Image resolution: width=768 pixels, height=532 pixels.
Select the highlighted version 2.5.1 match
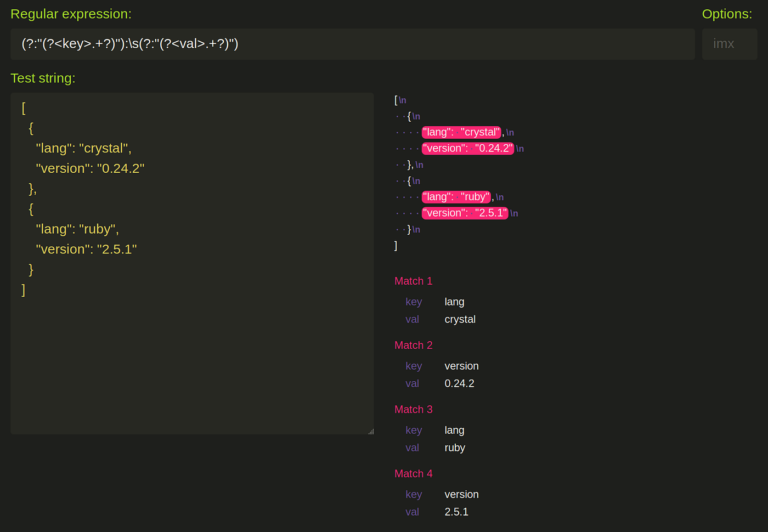tap(465, 213)
